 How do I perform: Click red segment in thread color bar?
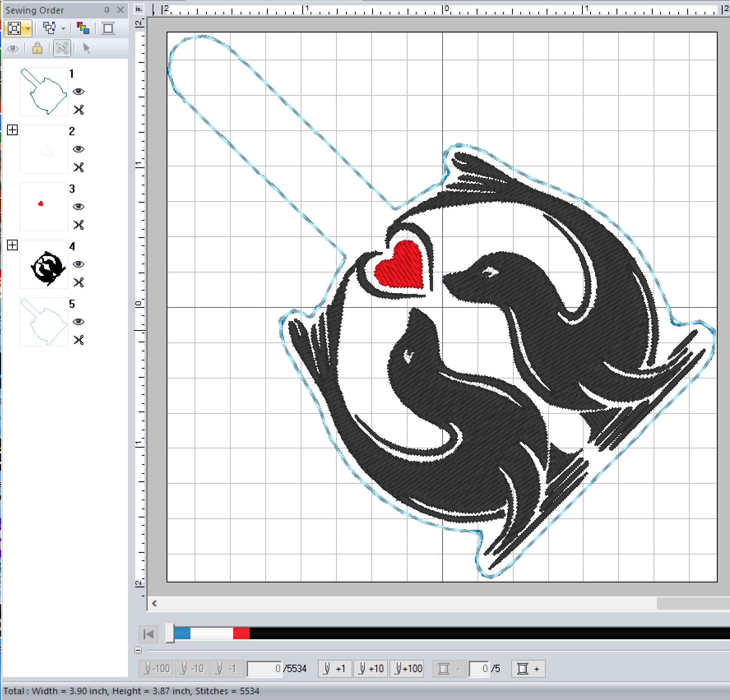click(x=241, y=633)
